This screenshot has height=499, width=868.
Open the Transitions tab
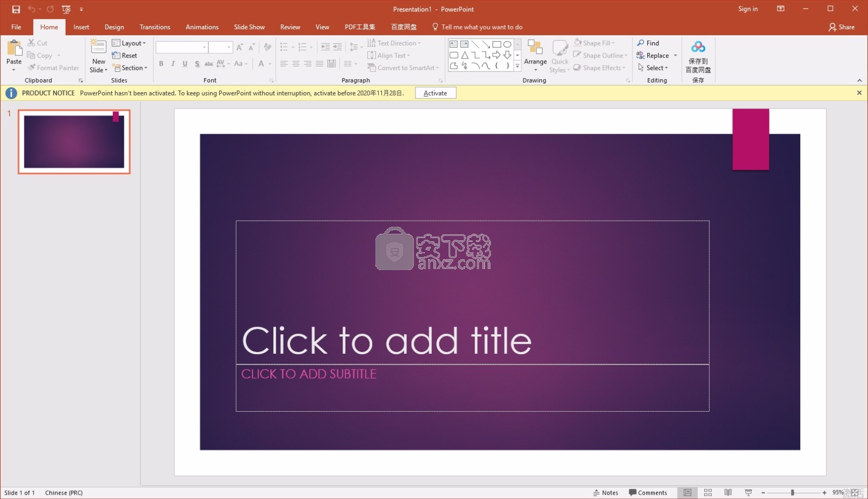click(155, 27)
